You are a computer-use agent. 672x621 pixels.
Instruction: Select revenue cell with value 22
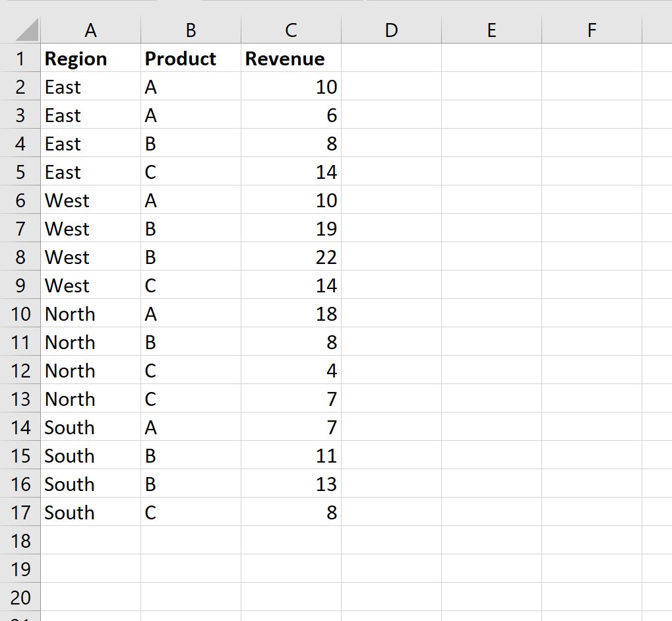click(291, 257)
